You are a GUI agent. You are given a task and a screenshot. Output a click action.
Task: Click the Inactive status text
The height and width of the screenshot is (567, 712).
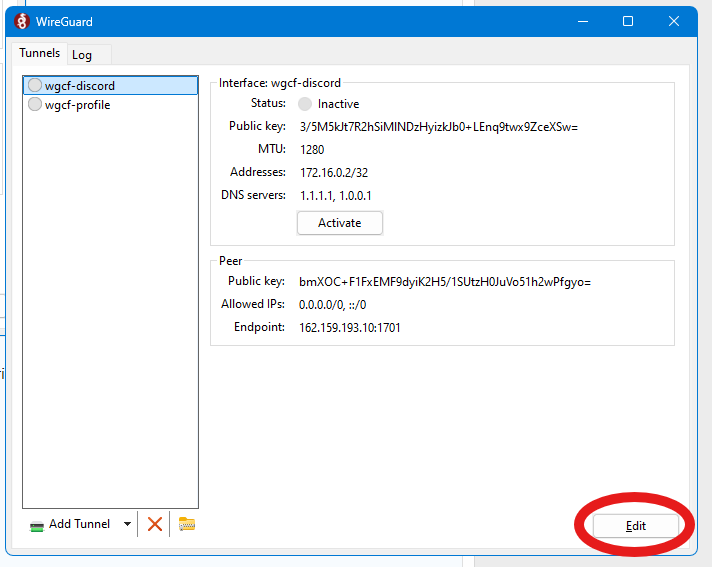pyautogui.click(x=338, y=104)
